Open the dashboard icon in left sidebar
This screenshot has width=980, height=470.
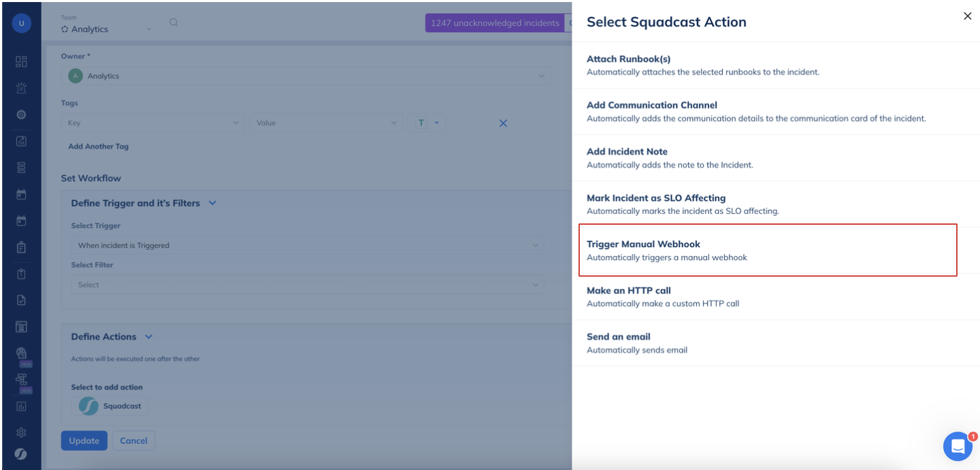21,62
